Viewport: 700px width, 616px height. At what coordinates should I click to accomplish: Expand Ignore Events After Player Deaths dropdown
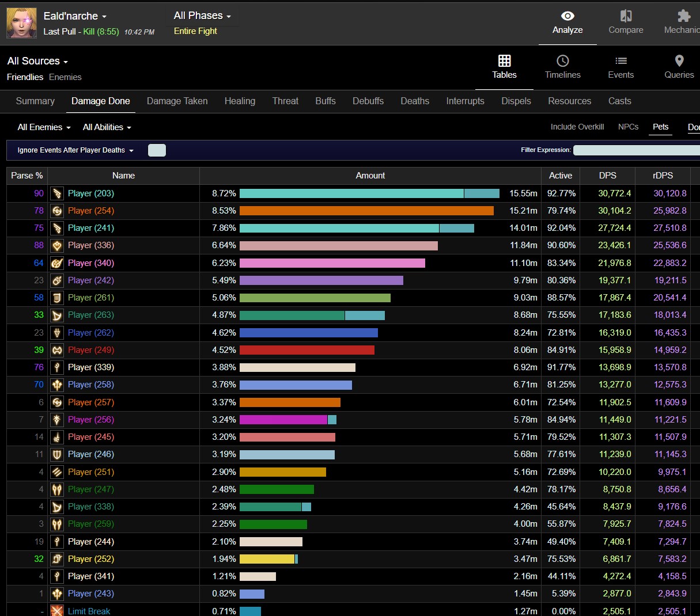pos(75,150)
